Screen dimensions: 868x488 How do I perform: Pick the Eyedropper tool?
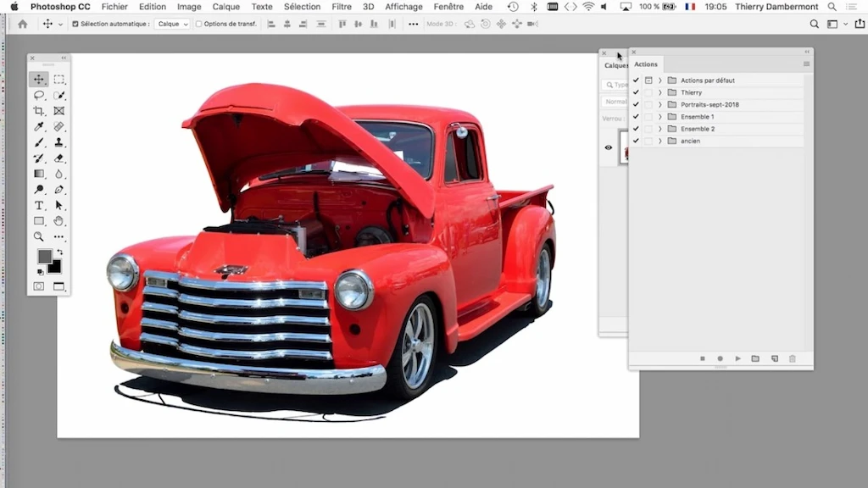click(39, 127)
